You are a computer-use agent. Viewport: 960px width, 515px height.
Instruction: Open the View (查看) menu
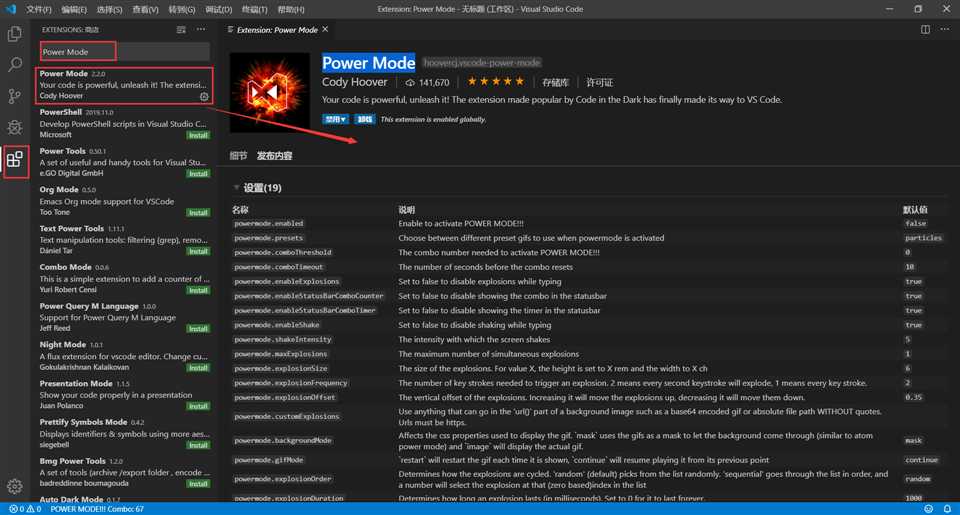(x=145, y=9)
